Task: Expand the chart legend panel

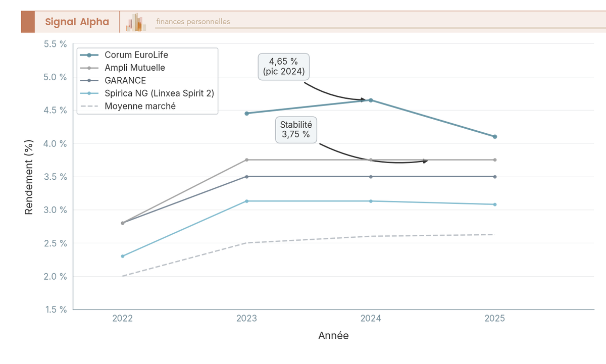Action: point(147,80)
